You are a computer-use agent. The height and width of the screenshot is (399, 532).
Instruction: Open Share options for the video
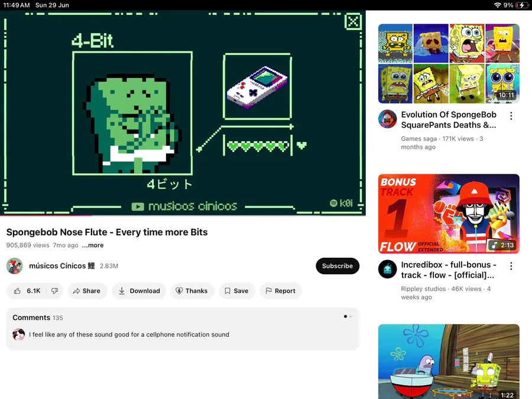[87, 291]
